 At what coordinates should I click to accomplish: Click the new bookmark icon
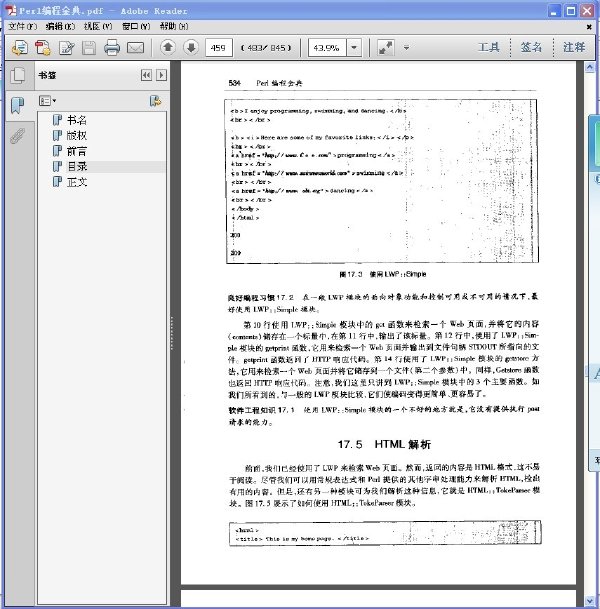point(155,101)
